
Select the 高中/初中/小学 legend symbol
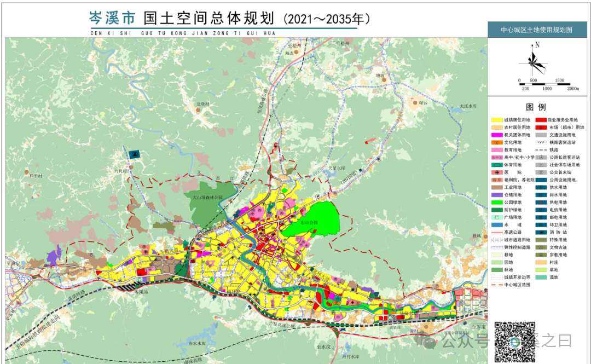pyautogui.click(x=497, y=157)
